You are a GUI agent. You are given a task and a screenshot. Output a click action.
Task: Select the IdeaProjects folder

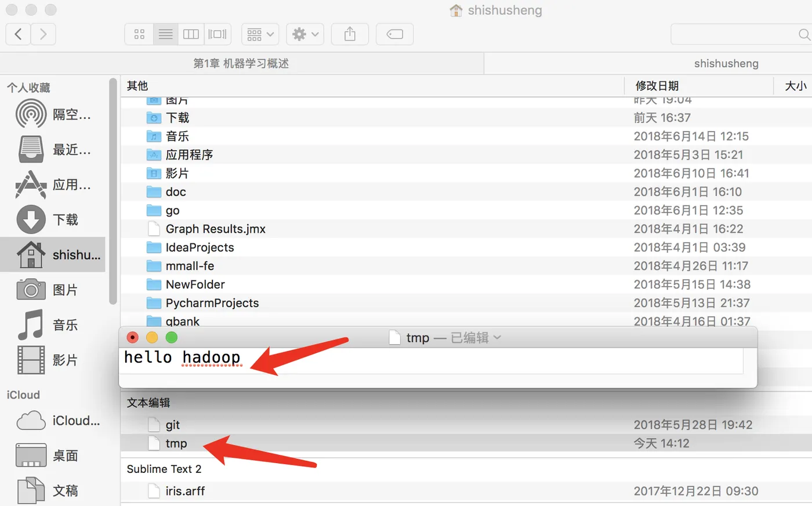pyautogui.click(x=466, y=248)
